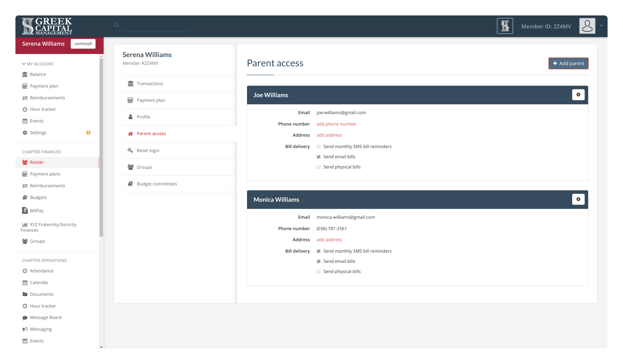Toggle Send monthly SMS bill reminders for Monica Williams

click(x=318, y=251)
